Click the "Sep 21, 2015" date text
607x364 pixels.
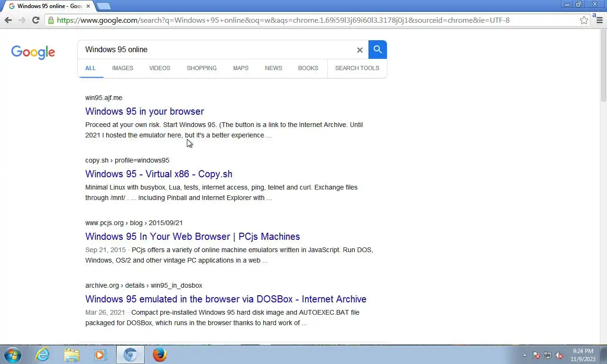point(105,250)
